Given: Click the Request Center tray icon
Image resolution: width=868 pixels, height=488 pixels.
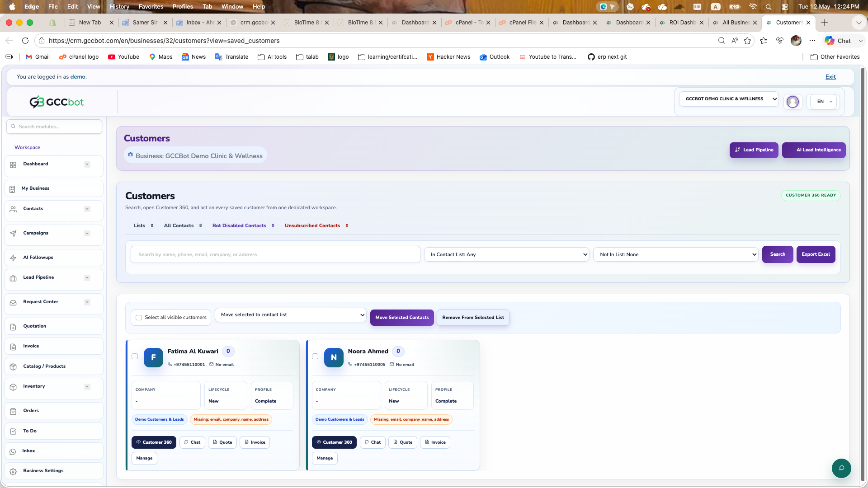Looking at the screenshot, I should 13,302.
